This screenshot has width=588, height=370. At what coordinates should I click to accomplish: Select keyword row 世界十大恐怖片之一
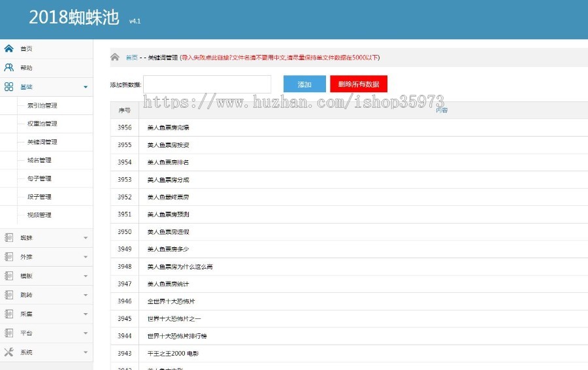coord(174,318)
